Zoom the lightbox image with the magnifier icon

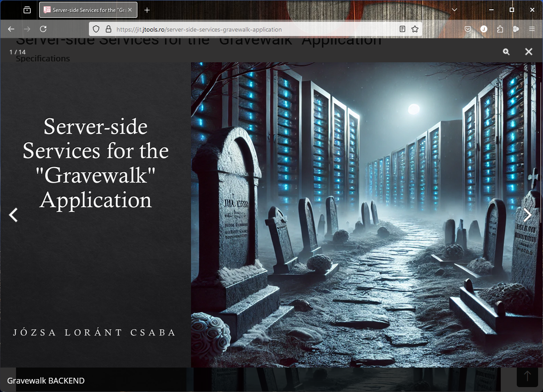coord(506,52)
